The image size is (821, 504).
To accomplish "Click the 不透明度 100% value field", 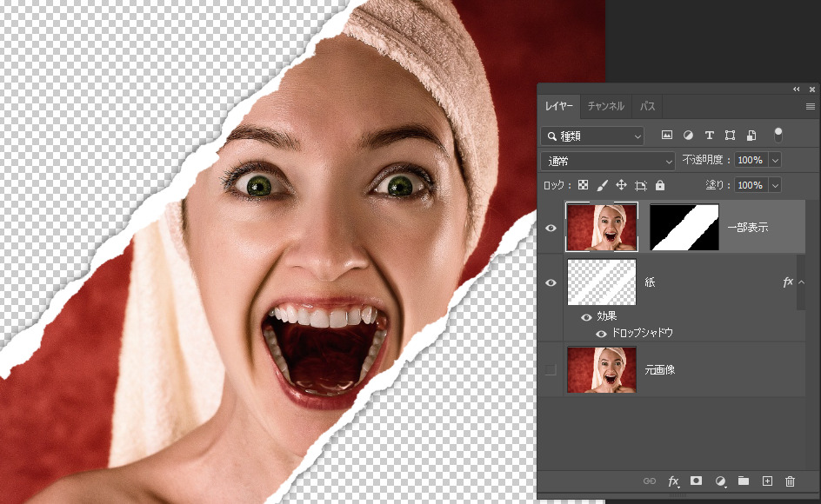I will [751, 160].
